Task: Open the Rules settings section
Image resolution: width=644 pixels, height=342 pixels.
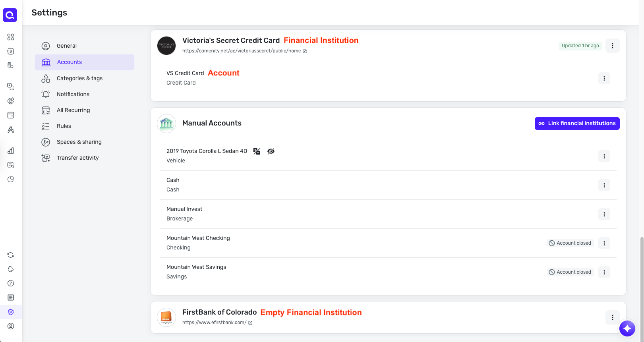Action: (x=64, y=126)
